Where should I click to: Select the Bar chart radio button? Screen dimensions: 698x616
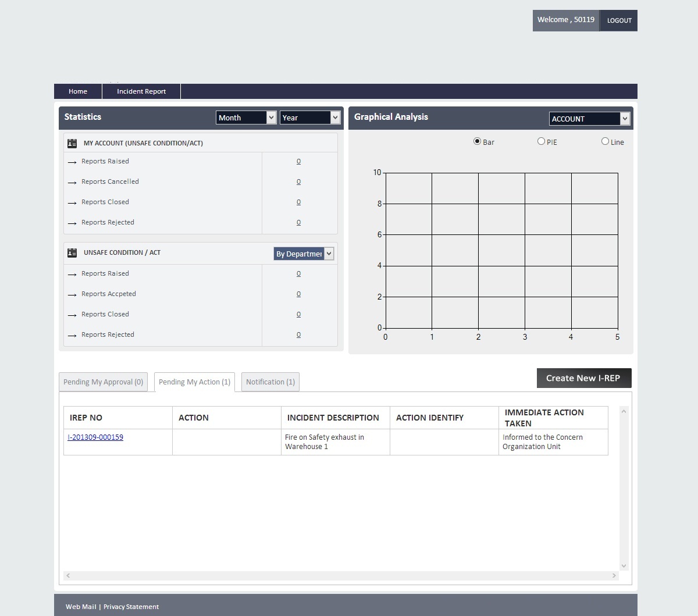[477, 141]
